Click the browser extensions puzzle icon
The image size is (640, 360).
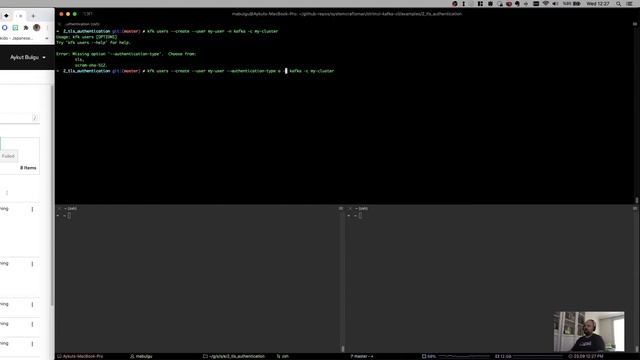(26, 28)
